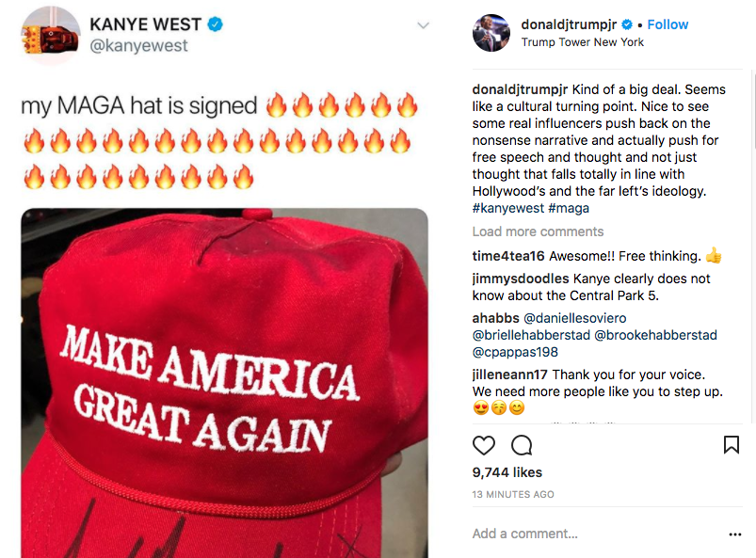Open the red MAGA hat photo
This screenshot has height=558, width=756.
click(x=224, y=383)
